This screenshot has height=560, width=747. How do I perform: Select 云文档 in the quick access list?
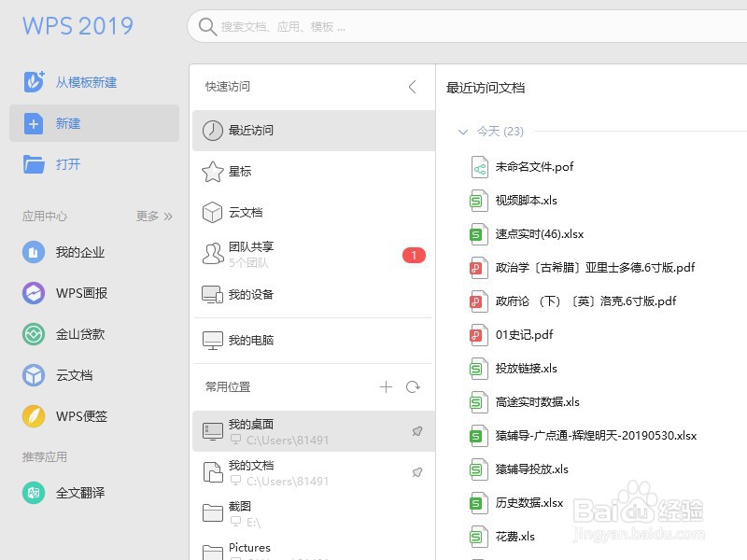(x=314, y=213)
